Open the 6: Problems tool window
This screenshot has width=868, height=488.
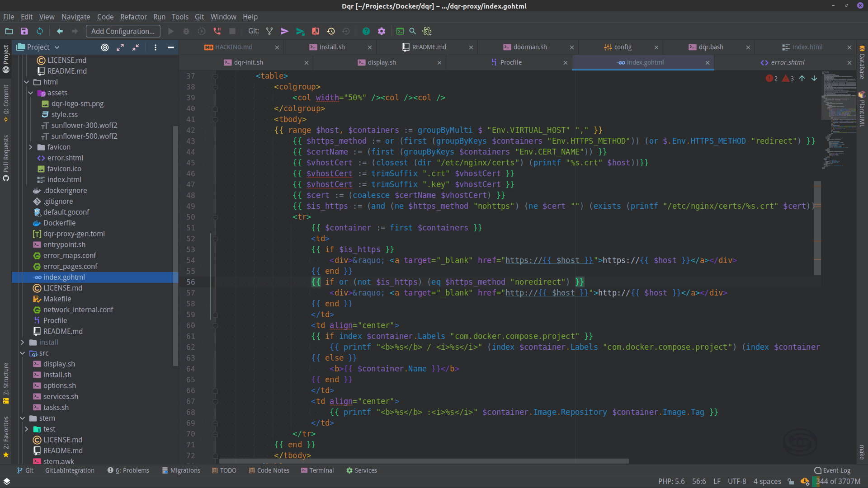pyautogui.click(x=128, y=470)
